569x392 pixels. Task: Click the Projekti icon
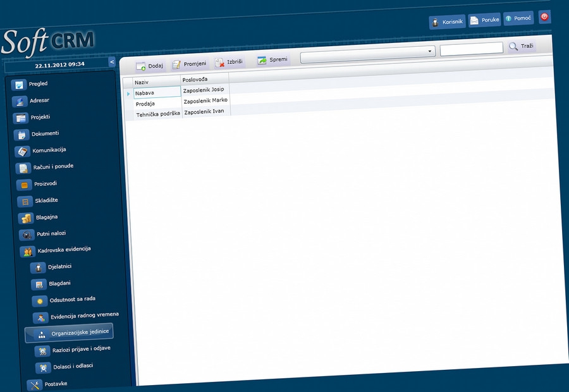(x=21, y=118)
